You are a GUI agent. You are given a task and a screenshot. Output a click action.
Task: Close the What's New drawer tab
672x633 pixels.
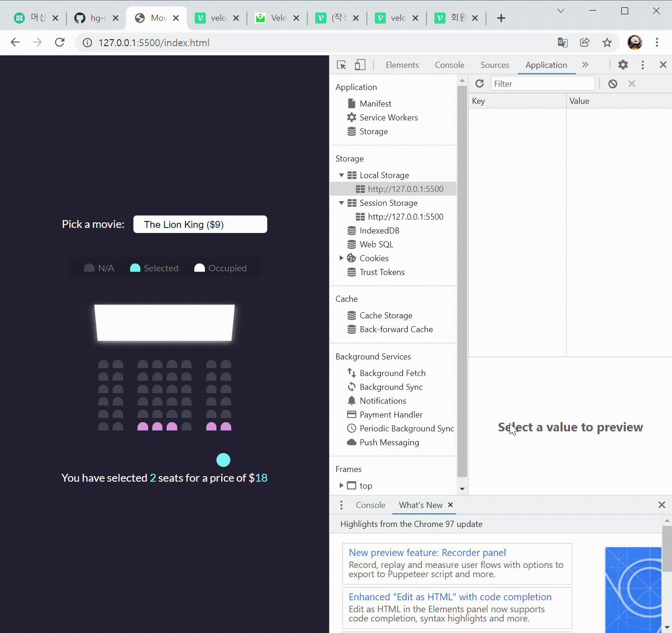pyautogui.click(x=450, y=505)
